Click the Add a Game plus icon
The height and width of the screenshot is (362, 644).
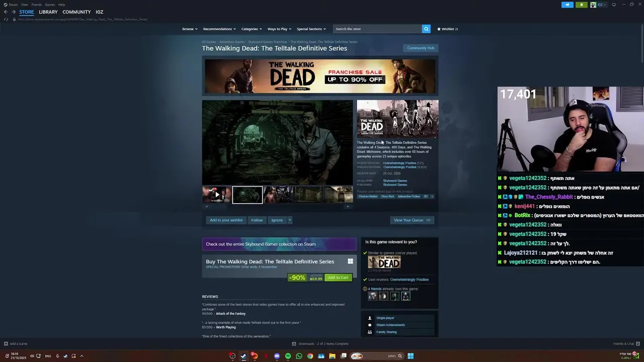(6, 344)
